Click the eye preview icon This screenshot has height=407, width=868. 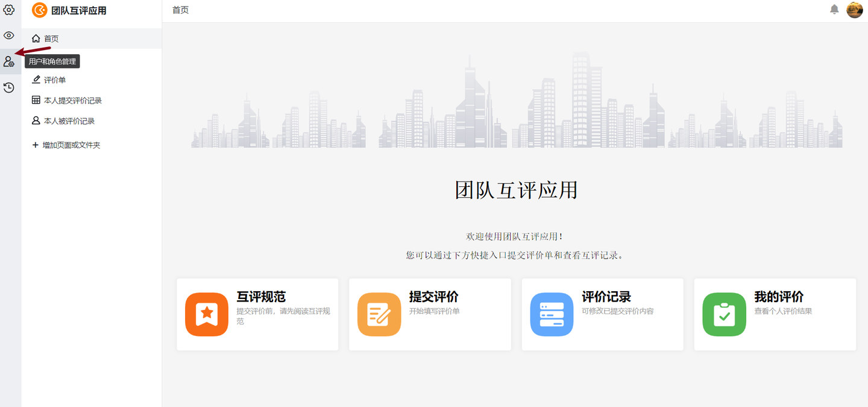pos(8,36)
